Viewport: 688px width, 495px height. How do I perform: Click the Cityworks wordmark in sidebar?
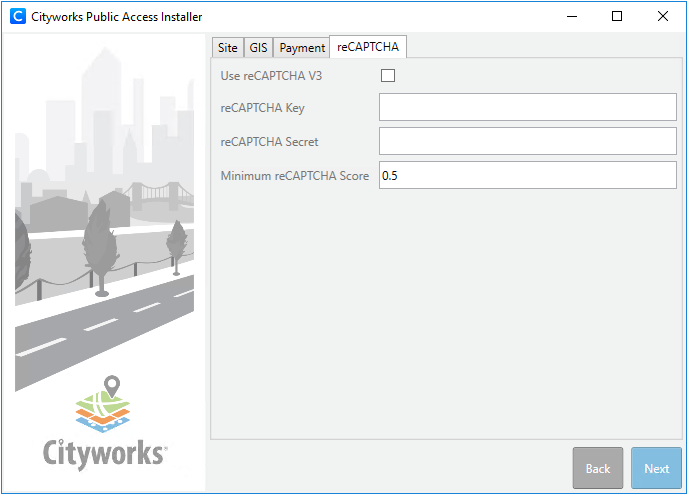click(105, 453)
